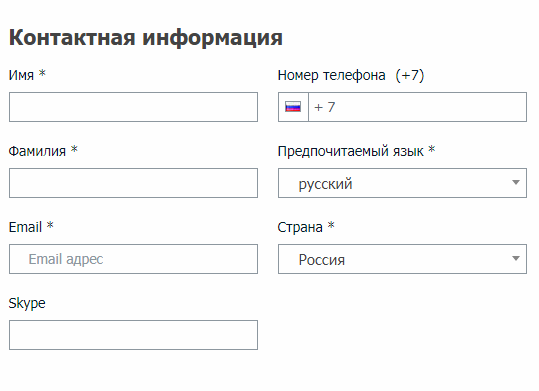
Task: Click the arrow on the русский combo box
Action: 516,183
